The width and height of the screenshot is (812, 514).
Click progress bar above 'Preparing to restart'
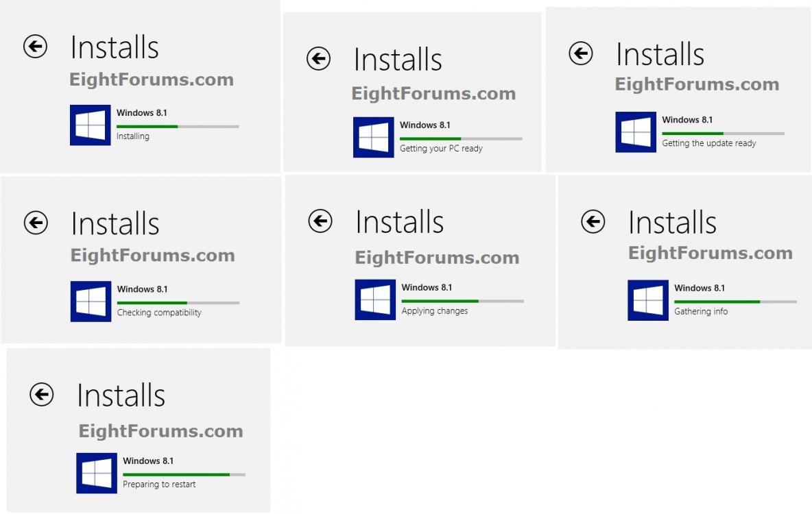[x=184, y=474]
